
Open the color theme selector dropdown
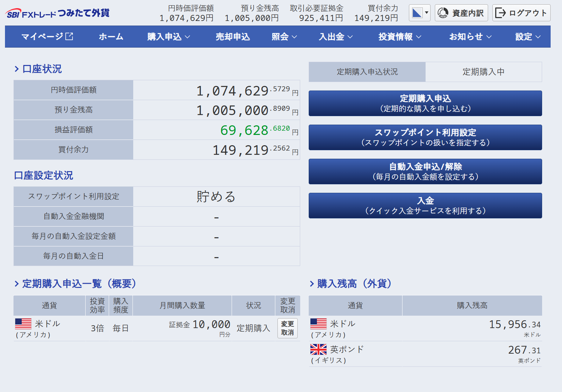420,13
